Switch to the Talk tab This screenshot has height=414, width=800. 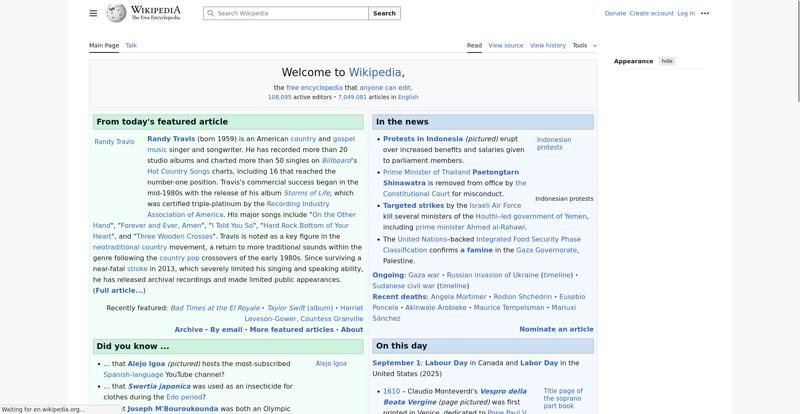point(131,45)
